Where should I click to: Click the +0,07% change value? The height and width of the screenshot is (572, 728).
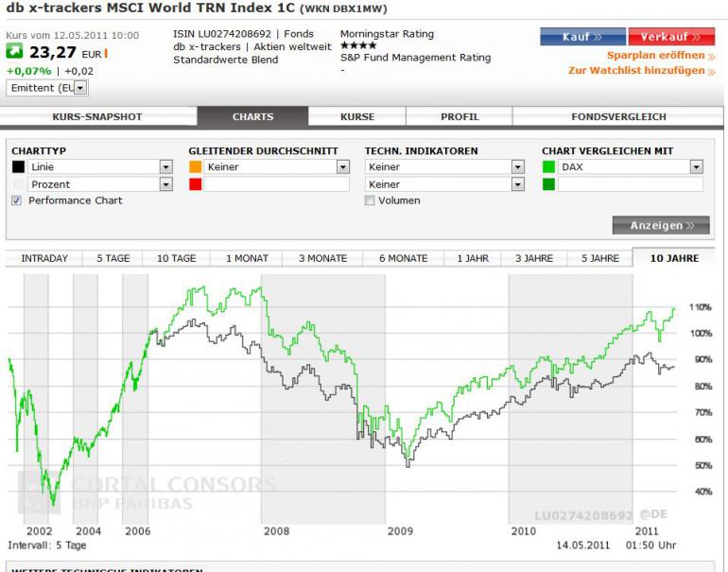pyautogui.click(x=28, y=71)
